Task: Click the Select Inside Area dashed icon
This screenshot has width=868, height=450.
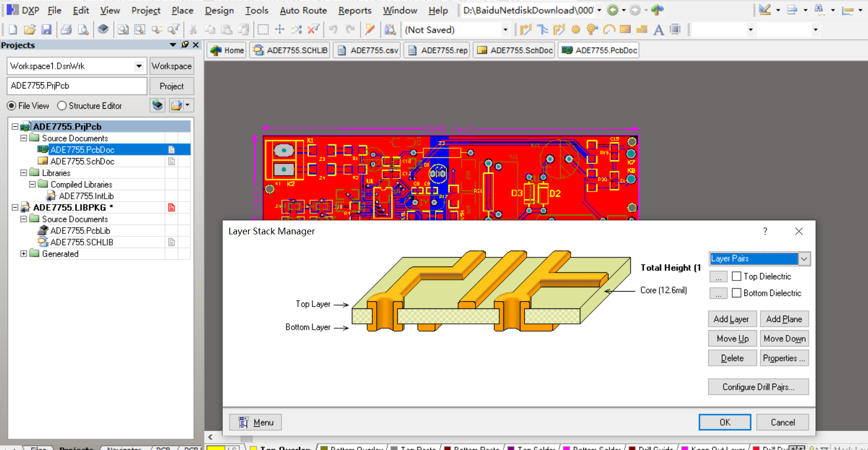Action: click(263, 30)
